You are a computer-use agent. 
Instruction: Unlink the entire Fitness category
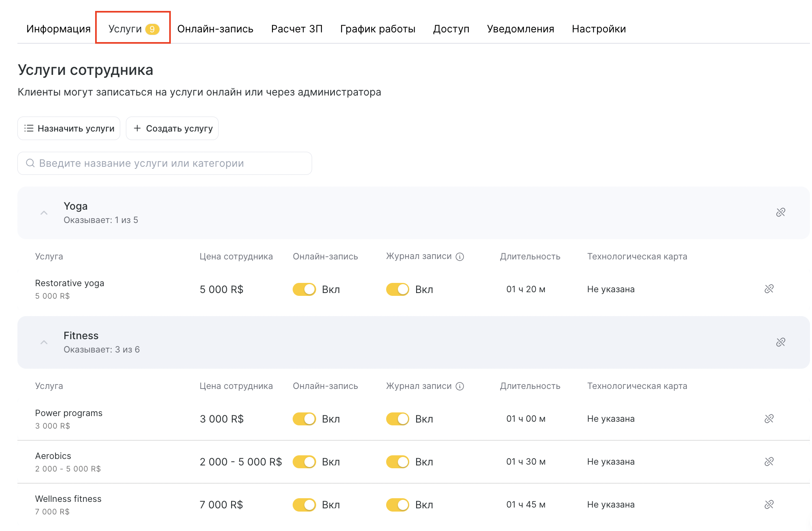click(780, 342)
